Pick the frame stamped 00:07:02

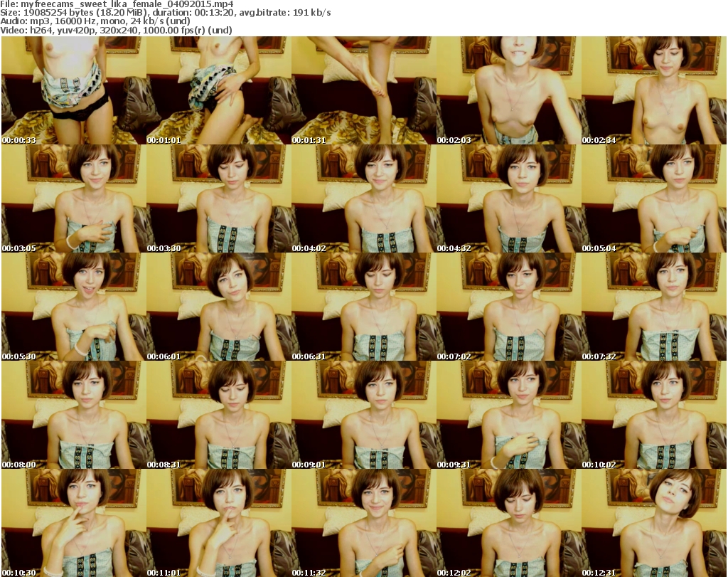tap(509, 307)
